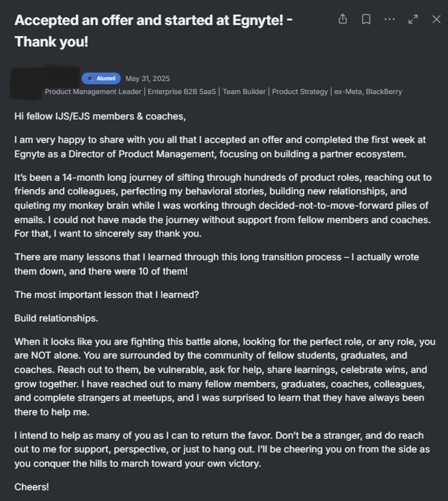
Task: Click the share post icon
Action: coord(342,19)
